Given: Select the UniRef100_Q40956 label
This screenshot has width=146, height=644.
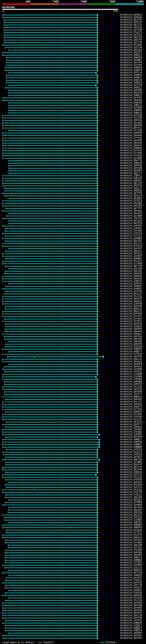Looking at the screenshot, I should point(131,90).
